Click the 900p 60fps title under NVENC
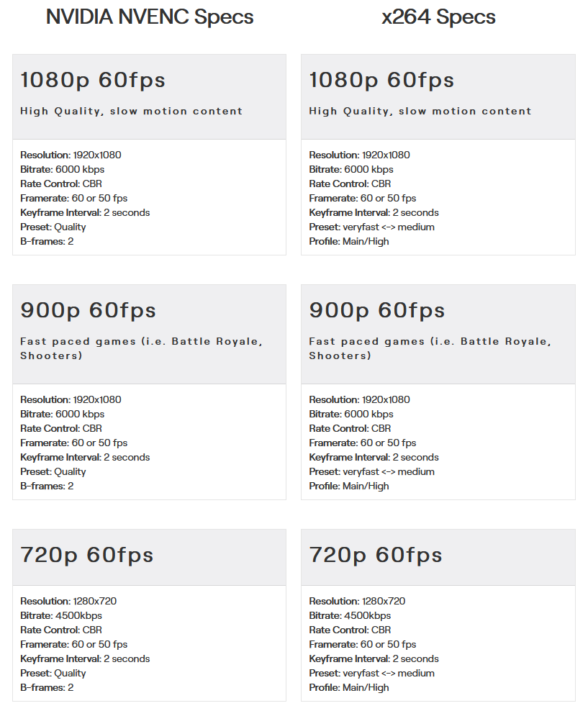The image size is (588, 711). (88, 310)
